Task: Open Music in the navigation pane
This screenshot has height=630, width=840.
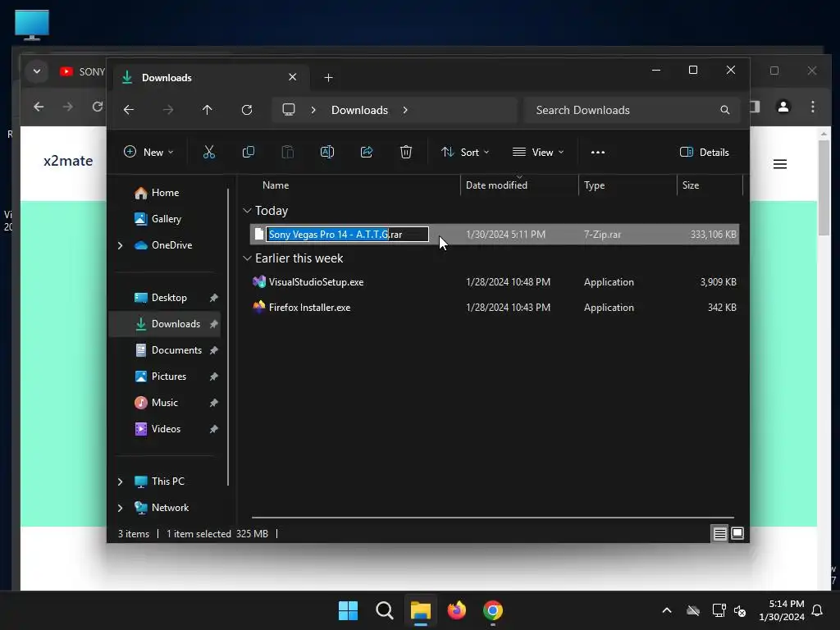Action: click(165, 403)
